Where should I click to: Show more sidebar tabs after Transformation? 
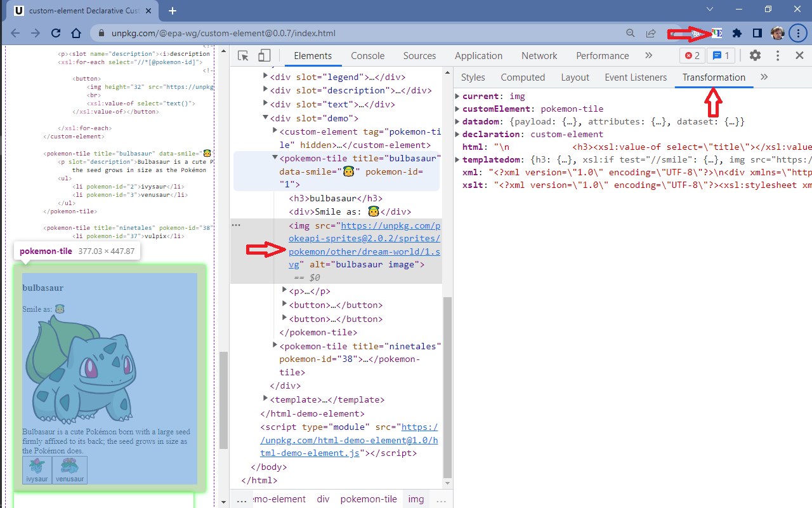764,77
